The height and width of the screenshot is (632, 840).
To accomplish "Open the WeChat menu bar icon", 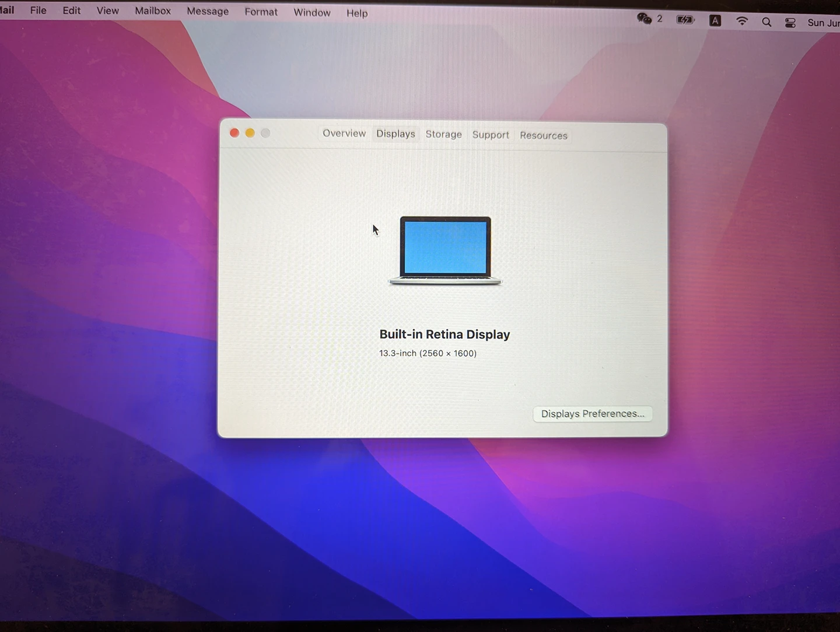I will pyautogui.click(x=644, y=19).
